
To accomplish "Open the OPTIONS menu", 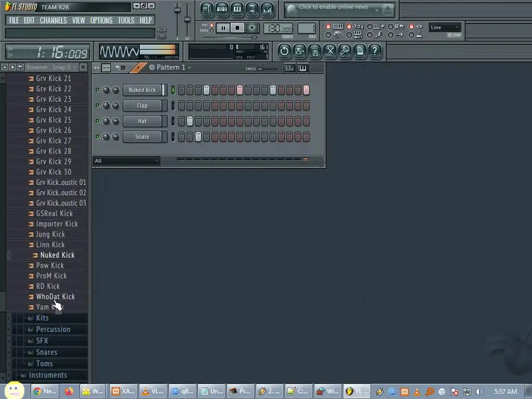I will point(101,20).
